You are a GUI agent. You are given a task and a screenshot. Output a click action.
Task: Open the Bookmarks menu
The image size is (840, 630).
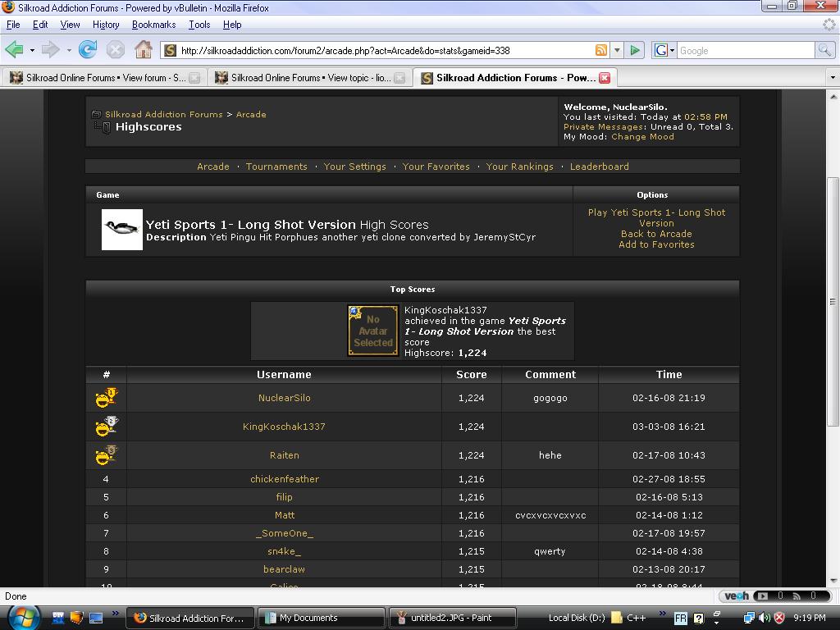[153, 25]
